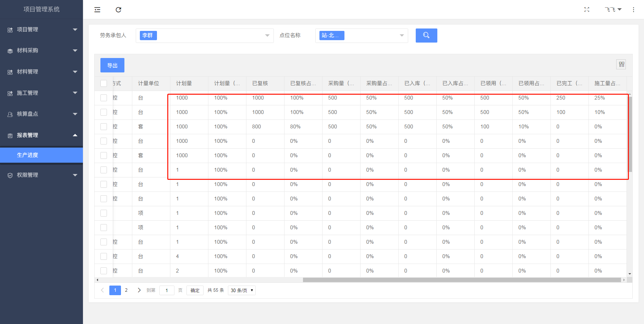
Task: Open the 施工管理 menu
Action: point(41,93)
